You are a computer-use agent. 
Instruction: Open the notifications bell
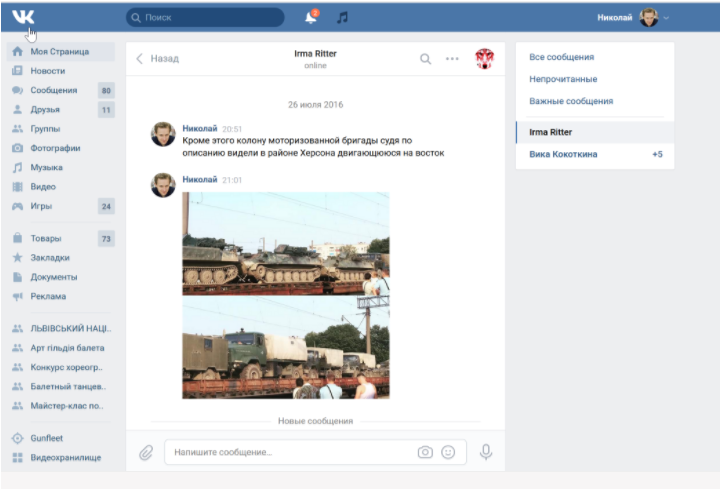point(310,17)
